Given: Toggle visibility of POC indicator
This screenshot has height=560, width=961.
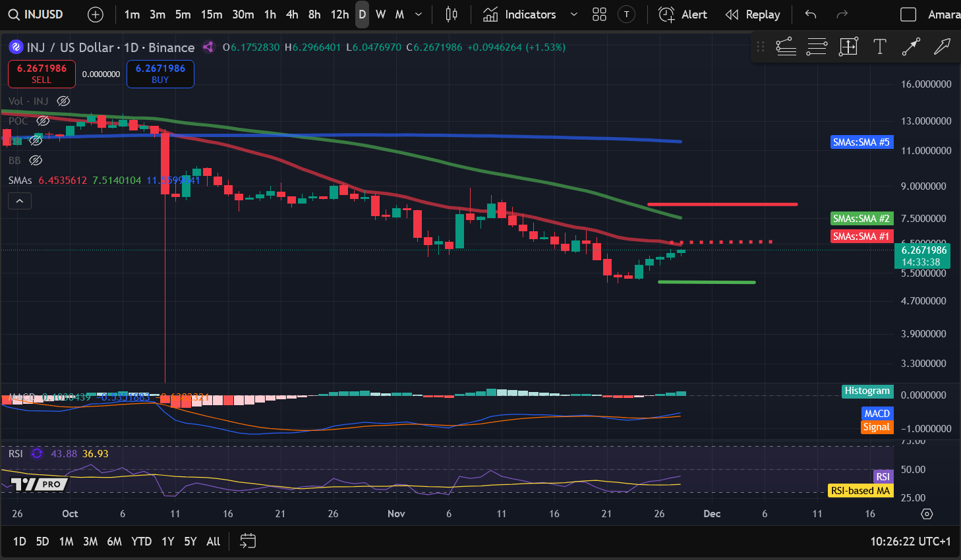Looking at the screenshot, I should [43, 121].
